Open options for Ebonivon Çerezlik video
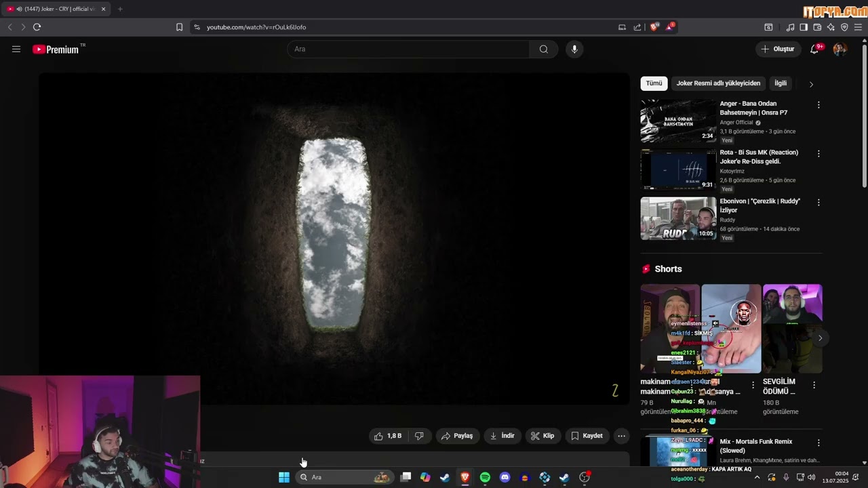Image resolution: width=868 pixels, height=488 pixels. coord(818,203)
